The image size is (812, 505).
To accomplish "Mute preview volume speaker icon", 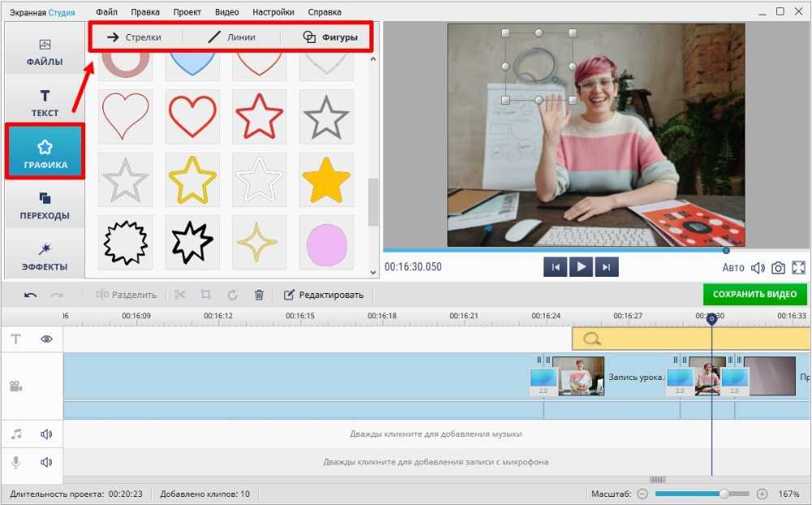I will coord(758,268).
